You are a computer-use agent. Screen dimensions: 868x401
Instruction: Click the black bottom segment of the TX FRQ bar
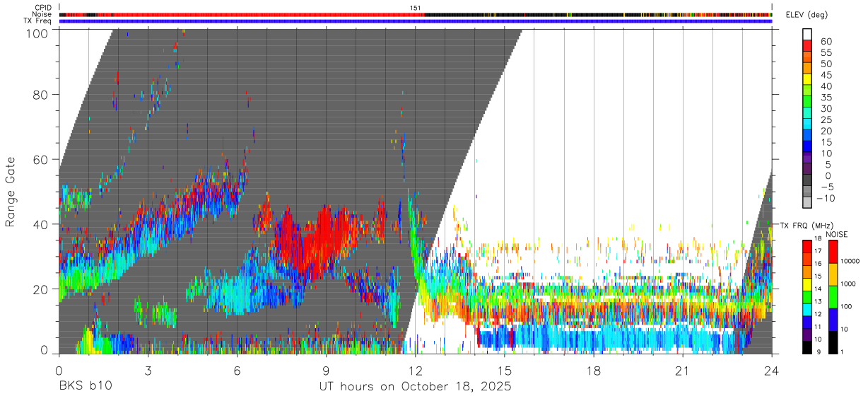point(807,347)
